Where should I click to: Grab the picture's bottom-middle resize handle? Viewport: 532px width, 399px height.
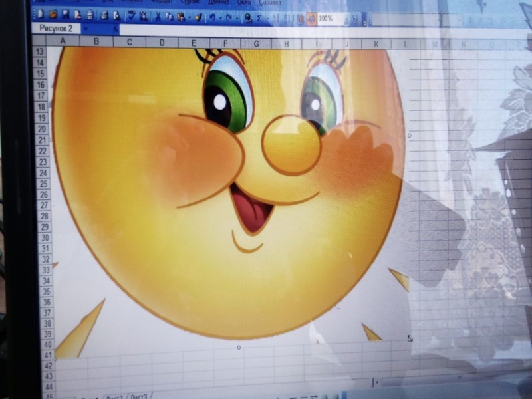coord(239,348)
